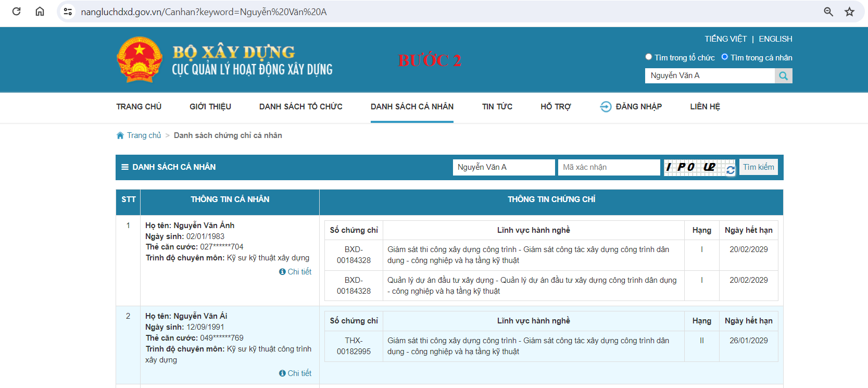Open the Danh sách tổ chức menu
868x388 pixels.
point(300,107)
